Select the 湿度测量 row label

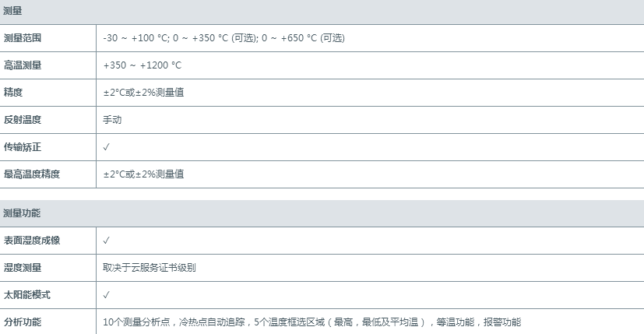tap(23, 268)
